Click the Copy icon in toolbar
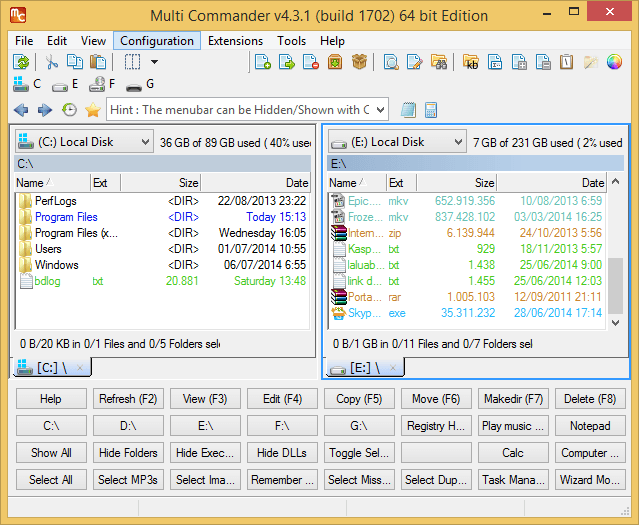 coord(75,62)
